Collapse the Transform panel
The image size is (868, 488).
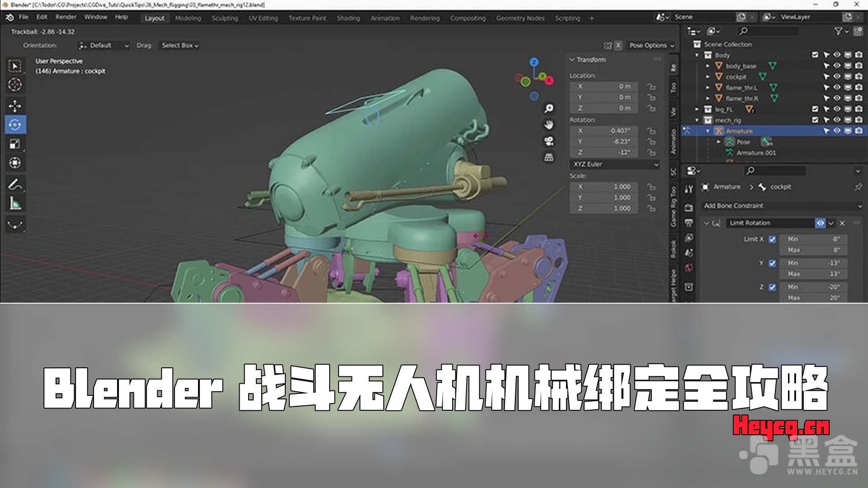pyautogui.click(x=572, y=60)
